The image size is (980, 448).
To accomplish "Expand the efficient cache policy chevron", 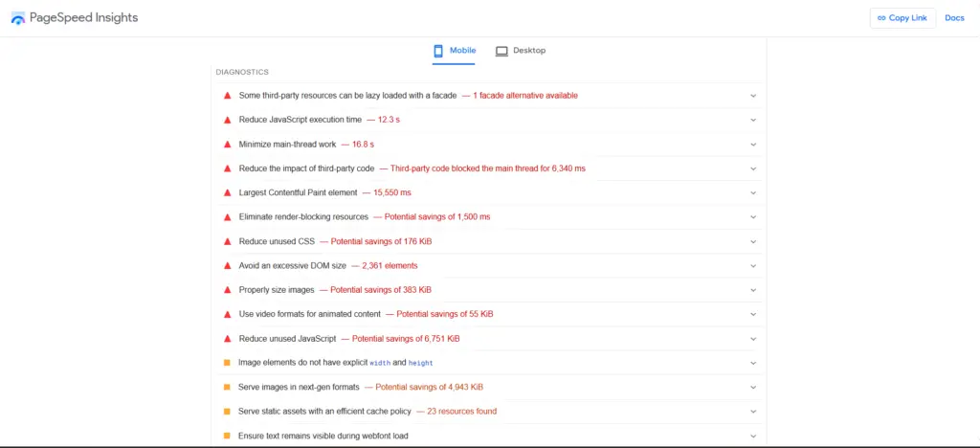I will [753, 411].
